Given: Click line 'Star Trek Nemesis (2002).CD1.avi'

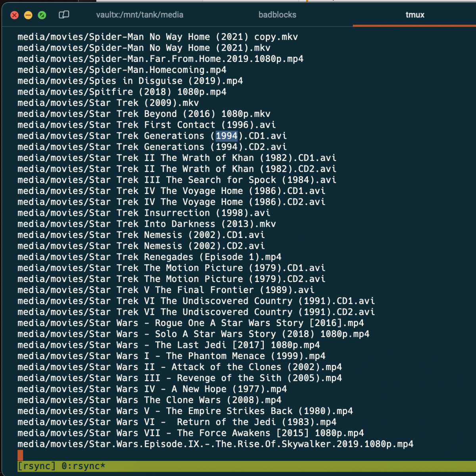Looking at the screenshot, I should [x=141, y=235].
